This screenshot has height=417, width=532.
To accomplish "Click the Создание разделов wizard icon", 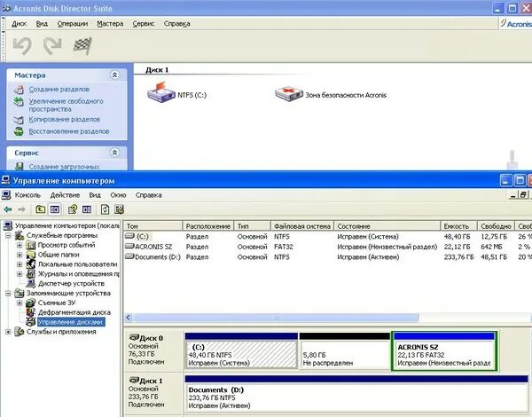I will (19, 90).
